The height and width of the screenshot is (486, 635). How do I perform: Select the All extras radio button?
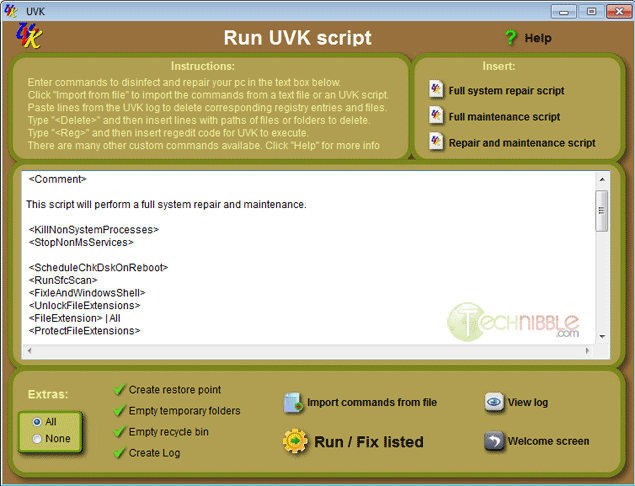[x=37, y=422]
